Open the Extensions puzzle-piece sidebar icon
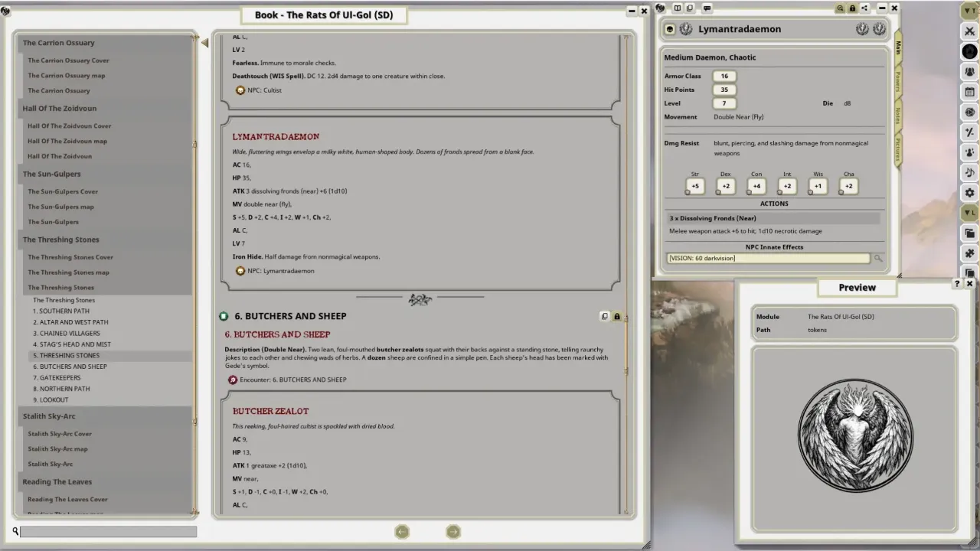The width and height of the screenshot is (980, 551). coord(969,253)
